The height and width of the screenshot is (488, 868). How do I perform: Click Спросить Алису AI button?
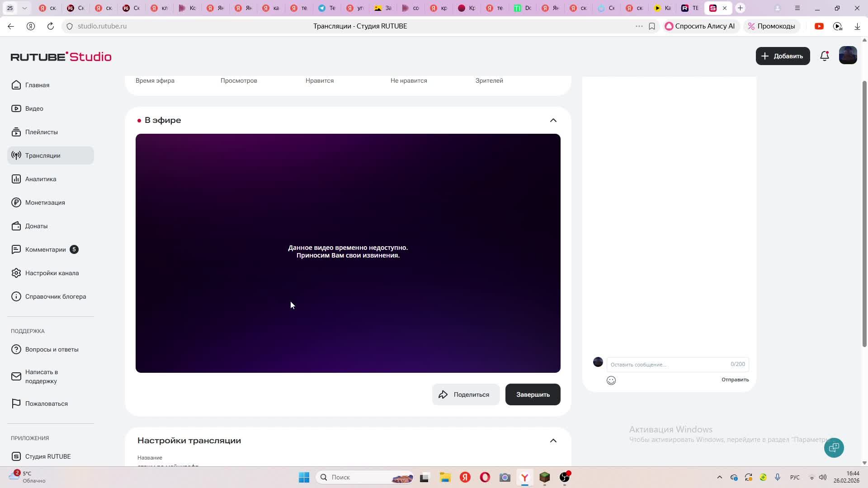coord(700,26)
